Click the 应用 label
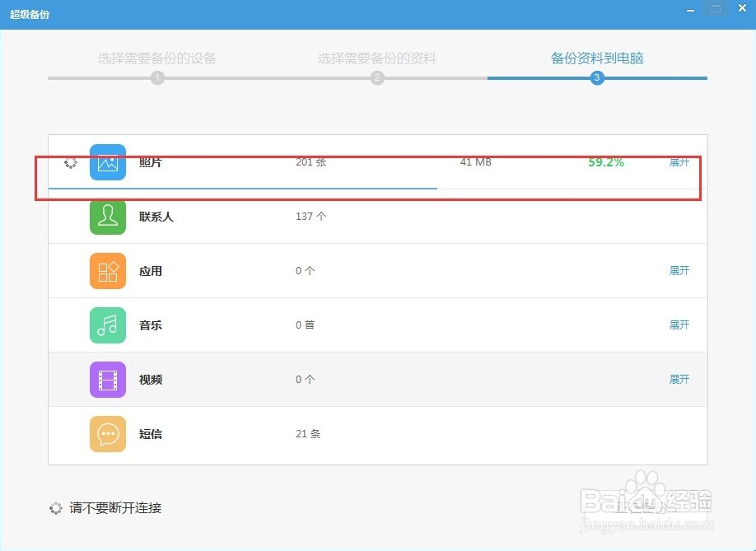This screenshot has width=756, height=551. coord(151,271)
